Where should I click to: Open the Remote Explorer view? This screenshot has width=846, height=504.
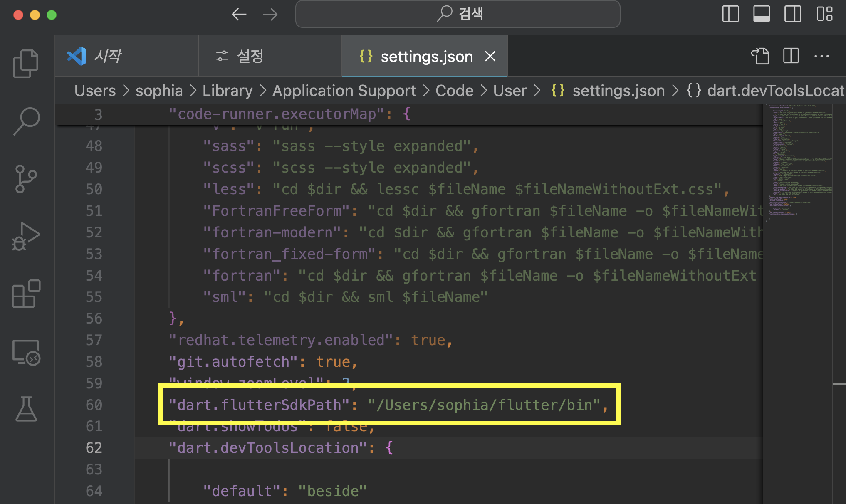coord(26,352)
